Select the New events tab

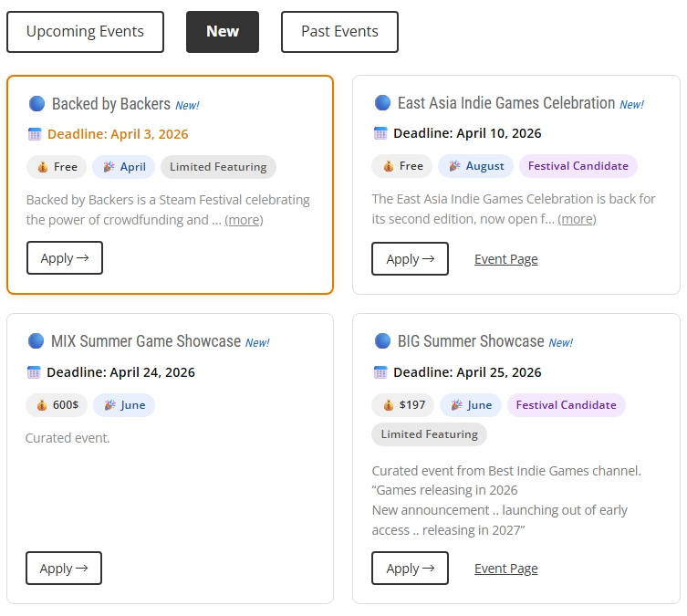point(223,32)
